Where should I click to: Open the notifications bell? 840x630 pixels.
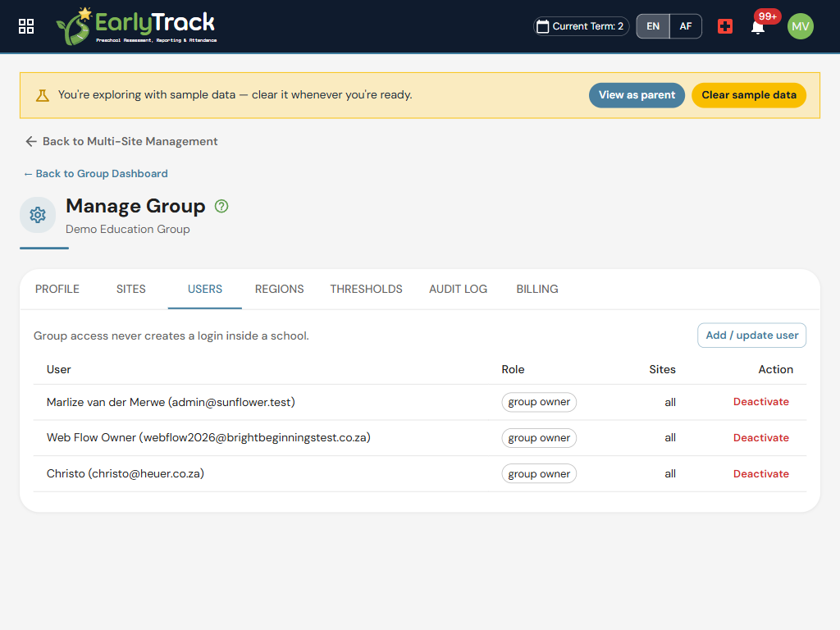point(757,27)
